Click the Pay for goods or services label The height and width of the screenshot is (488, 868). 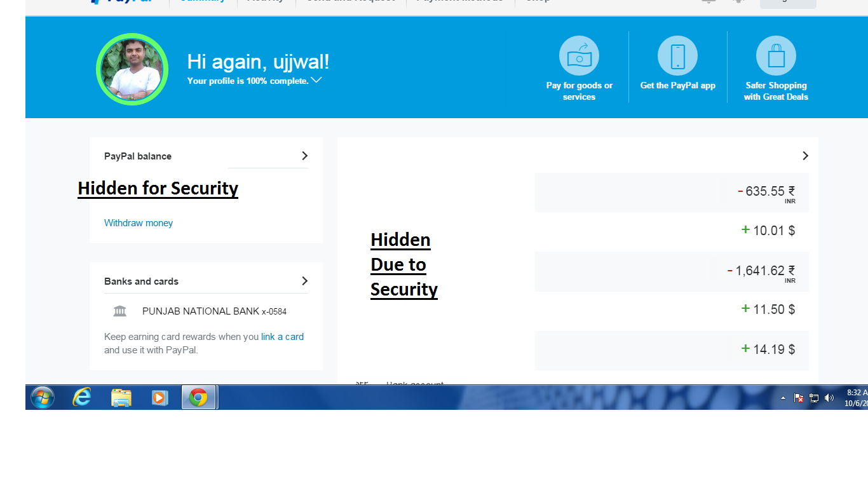coord(579,91)
